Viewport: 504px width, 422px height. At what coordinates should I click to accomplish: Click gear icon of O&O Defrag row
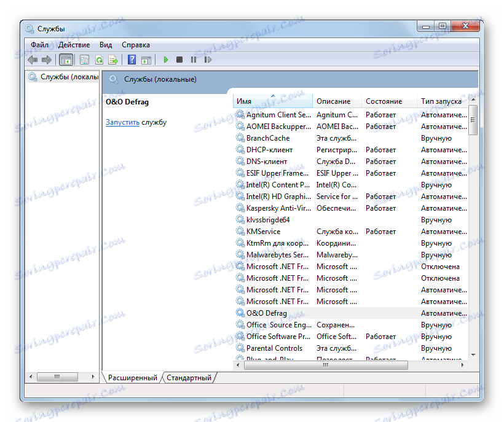(240, 313)
